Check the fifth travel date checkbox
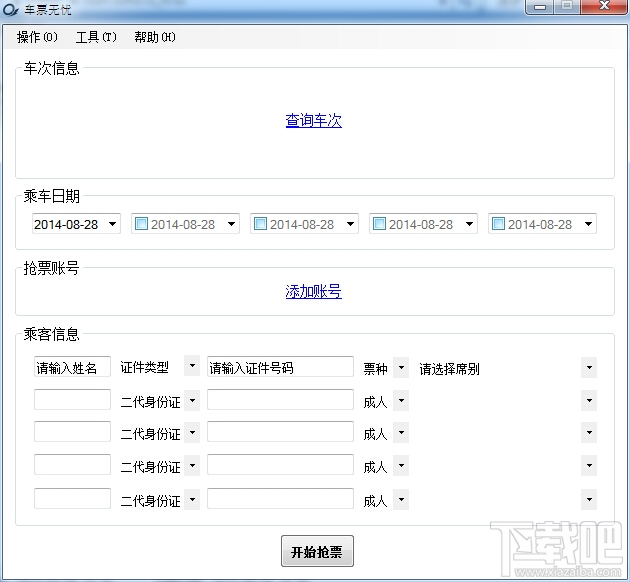 (x=498, y=224)
